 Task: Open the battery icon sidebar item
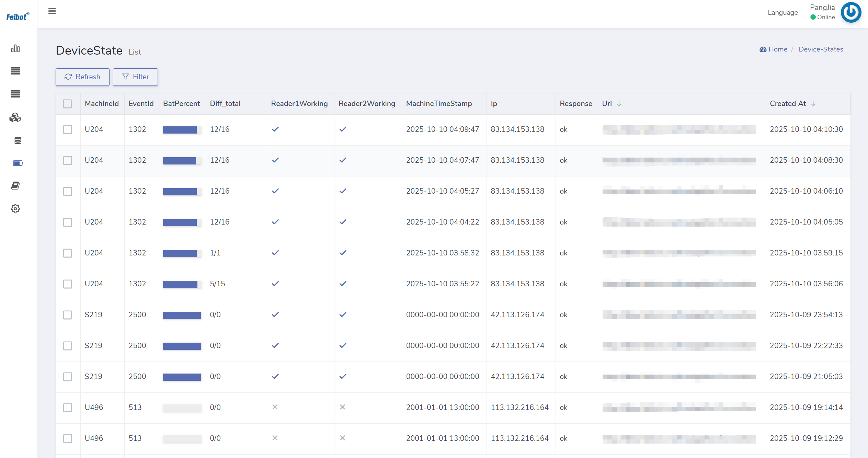coord(18,163)
